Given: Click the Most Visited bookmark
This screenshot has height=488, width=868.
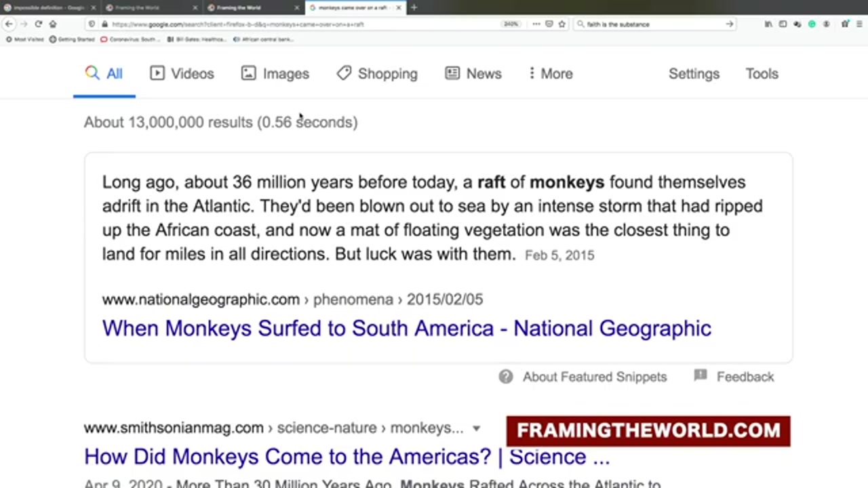Looking at the screenshot, I should (x=26, y=39).
